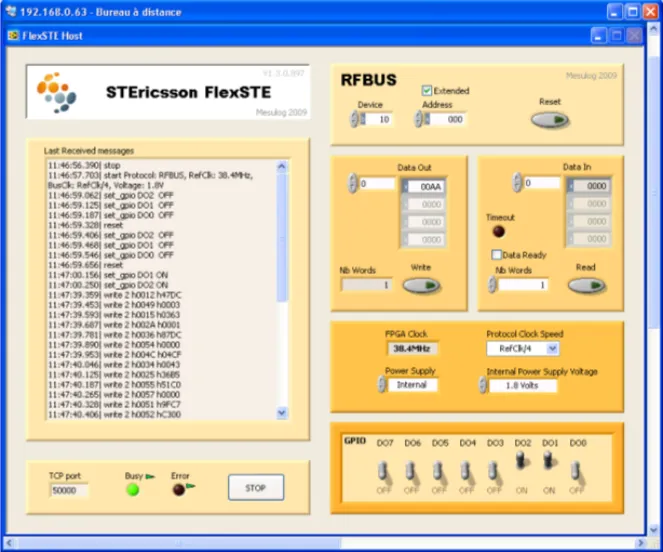Click the Power Supply field showing Internal
Viewport: 663px width, 552px height.
pos(412,384)
